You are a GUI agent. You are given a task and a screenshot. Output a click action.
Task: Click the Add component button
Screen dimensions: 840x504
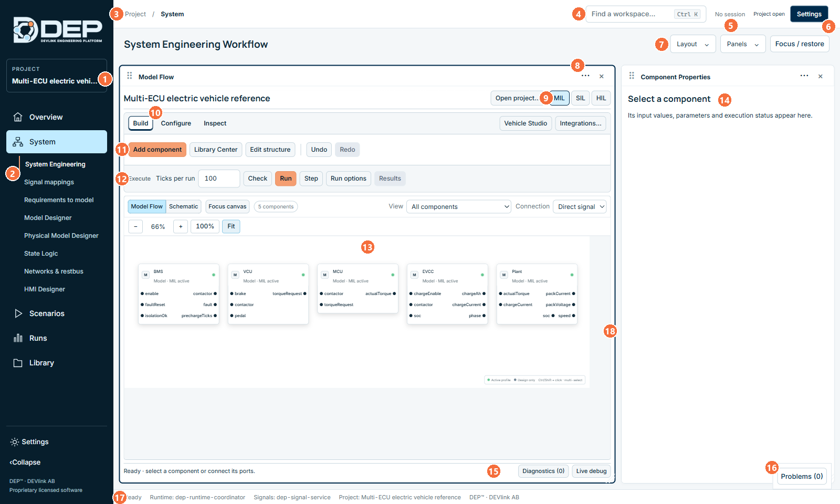tap(157, 150)
